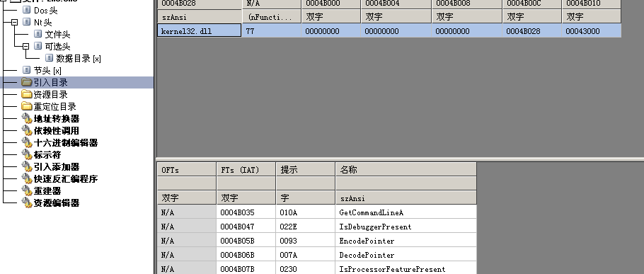The image size is (644, 274).
Task: Collapse the Nt头 tree node
Action: tap(14, 22)
